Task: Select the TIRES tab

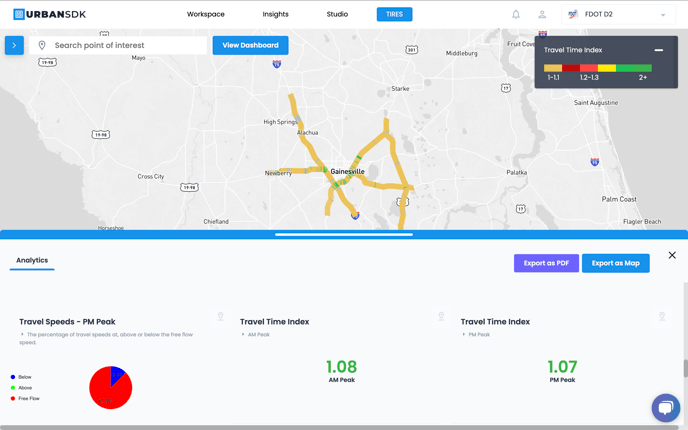Action: pos(394,14)
